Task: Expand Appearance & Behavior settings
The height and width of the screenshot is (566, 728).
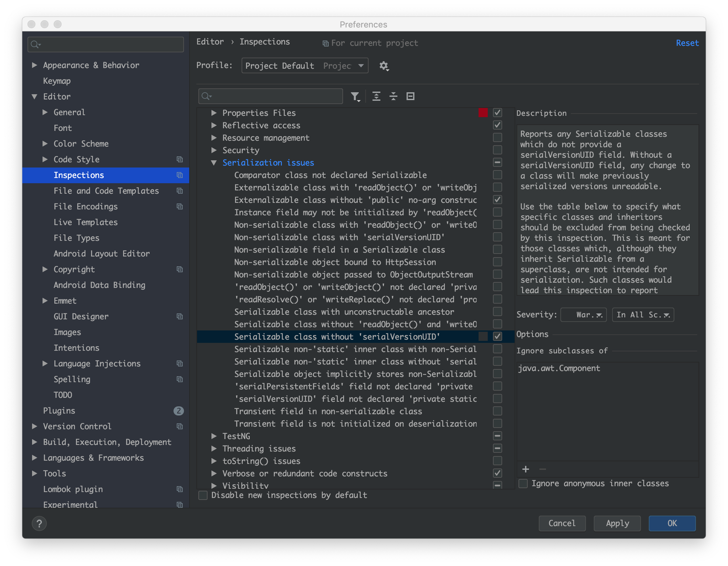Action: 34,65
